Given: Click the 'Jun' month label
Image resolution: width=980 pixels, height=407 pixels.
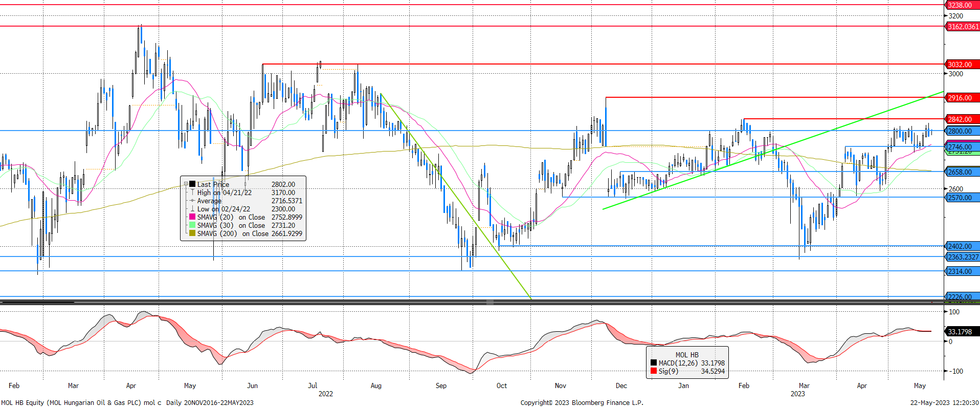Looking at the screenshot, I should click(x=252, y=385).
